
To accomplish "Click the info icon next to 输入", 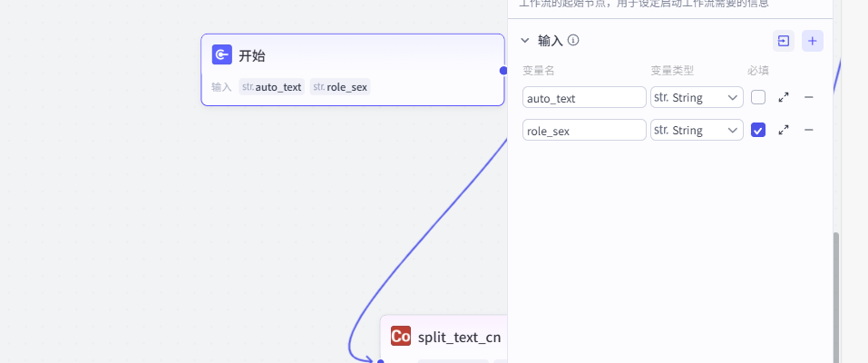I will [x=573, y=41].
